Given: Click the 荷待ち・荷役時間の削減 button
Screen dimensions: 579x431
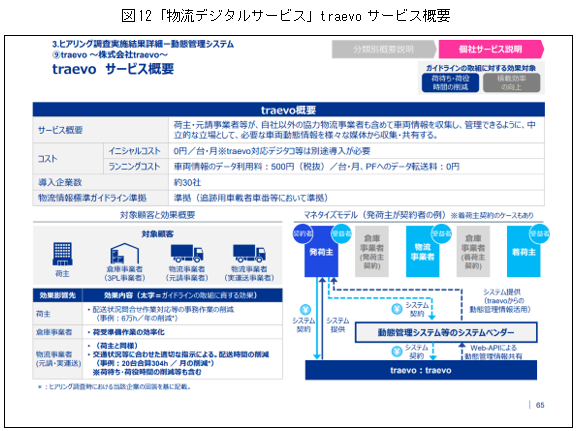Looking at the screenshot, I should [x=450, y=83].
